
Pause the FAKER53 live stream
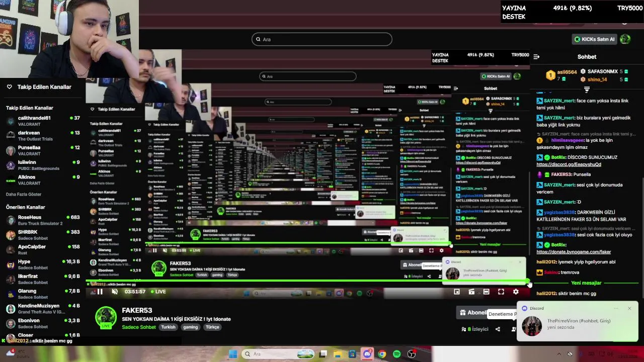100,292
